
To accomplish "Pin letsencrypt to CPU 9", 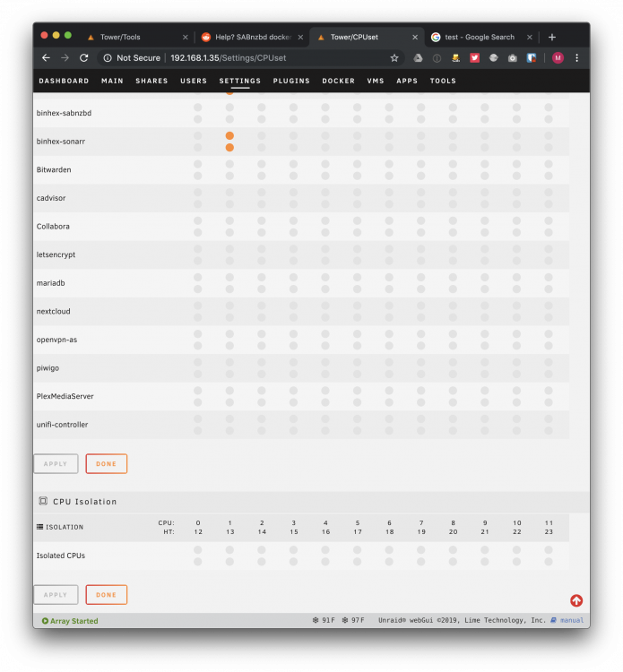I will click(x=485, y=248).
